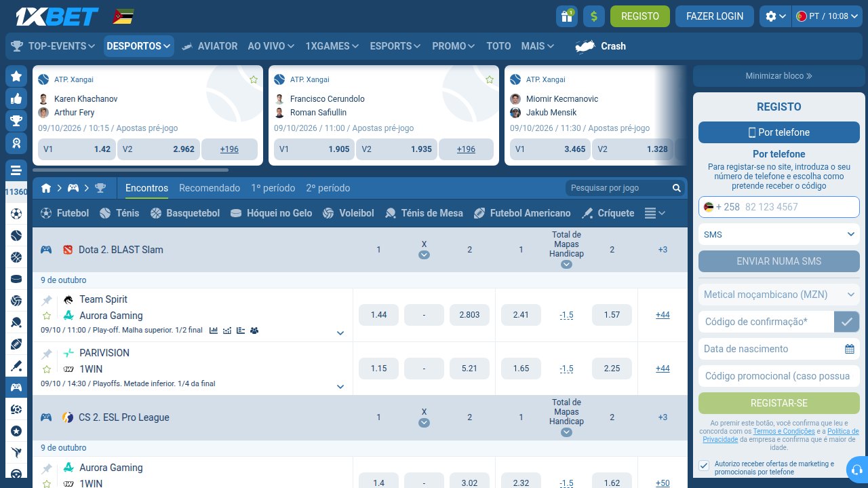868x488 pixels.
Task: Open +196 markets for Khachanov match
Action: (229, 149)
